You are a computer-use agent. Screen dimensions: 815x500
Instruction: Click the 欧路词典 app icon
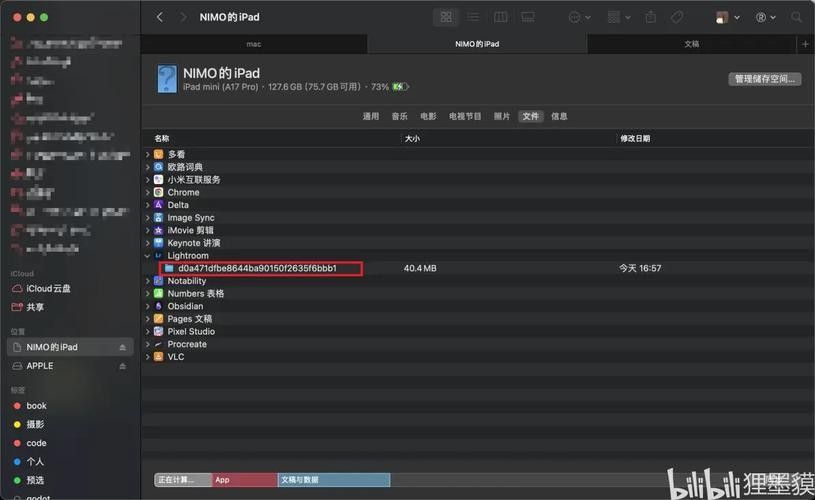(x=159, y=167)
